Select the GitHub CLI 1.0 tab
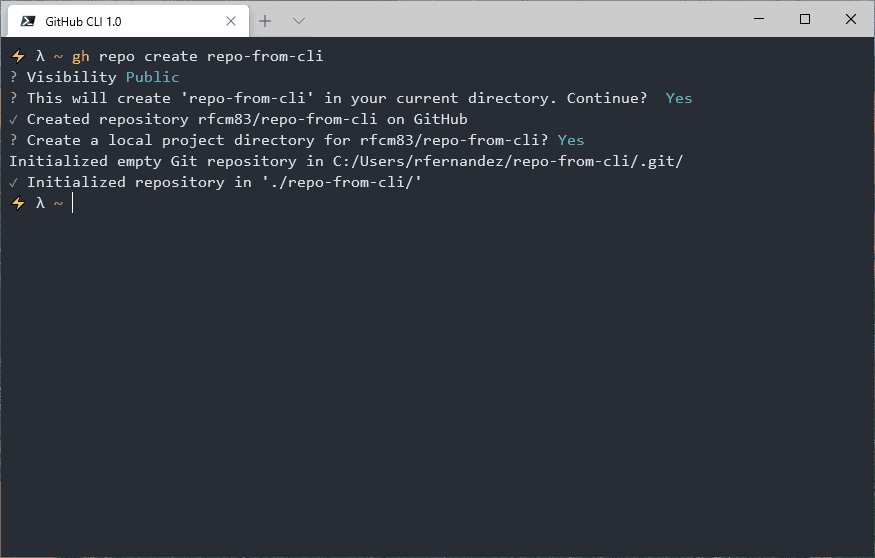Image resolution: width=875 pixels, height=558 pixels. 128,21
